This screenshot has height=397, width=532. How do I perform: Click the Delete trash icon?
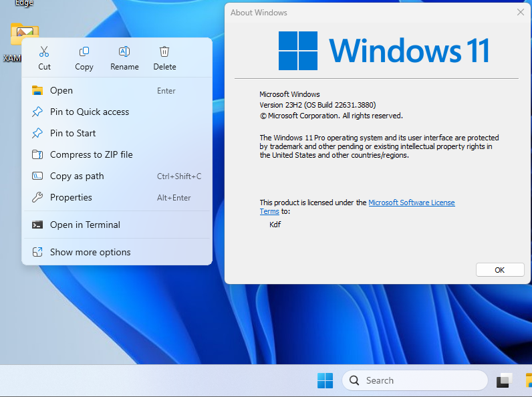(x=164, y=51)
